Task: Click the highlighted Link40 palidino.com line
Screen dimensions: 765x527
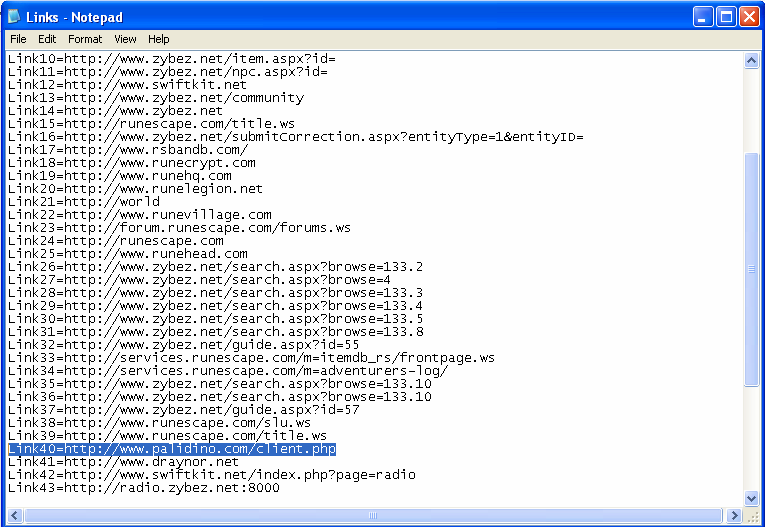Action: tap(171, 450)
